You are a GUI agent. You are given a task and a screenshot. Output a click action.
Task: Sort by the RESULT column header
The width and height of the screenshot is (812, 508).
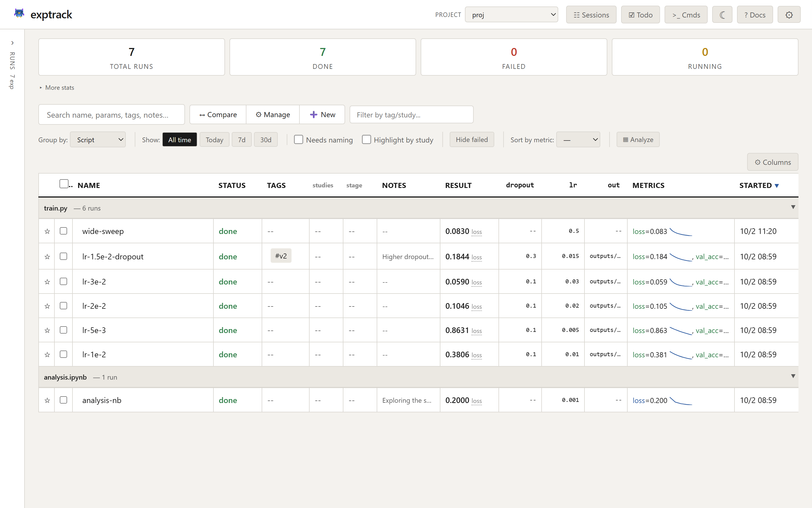458,185
